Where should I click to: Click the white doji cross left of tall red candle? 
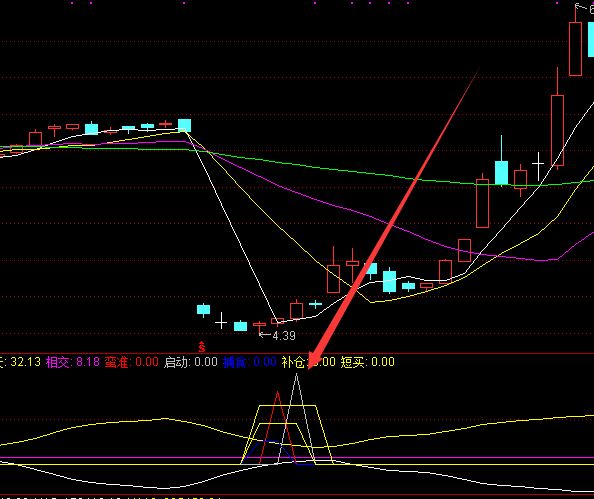pyautogui.click(x=538, y=166)
